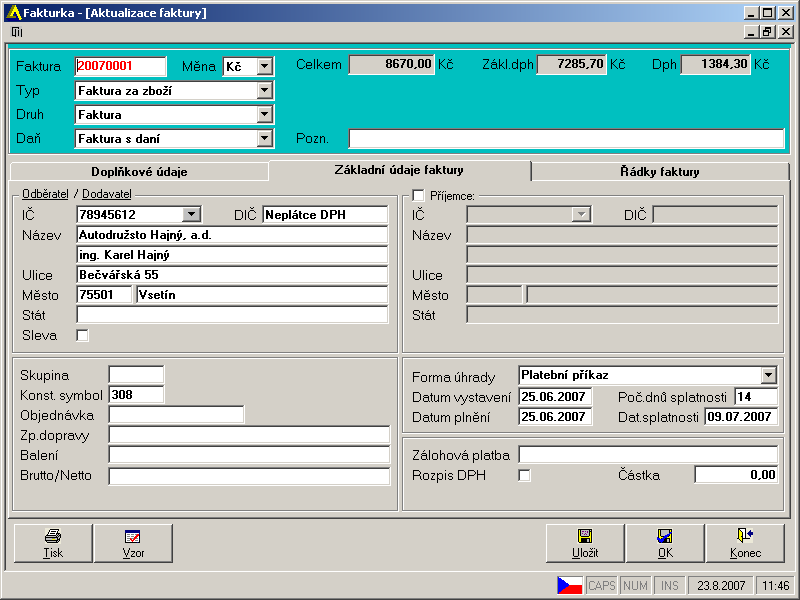This screenshot has height=600, width=800.
Task: Open the Vzor template icon button
Action: [x=133, y=543]
